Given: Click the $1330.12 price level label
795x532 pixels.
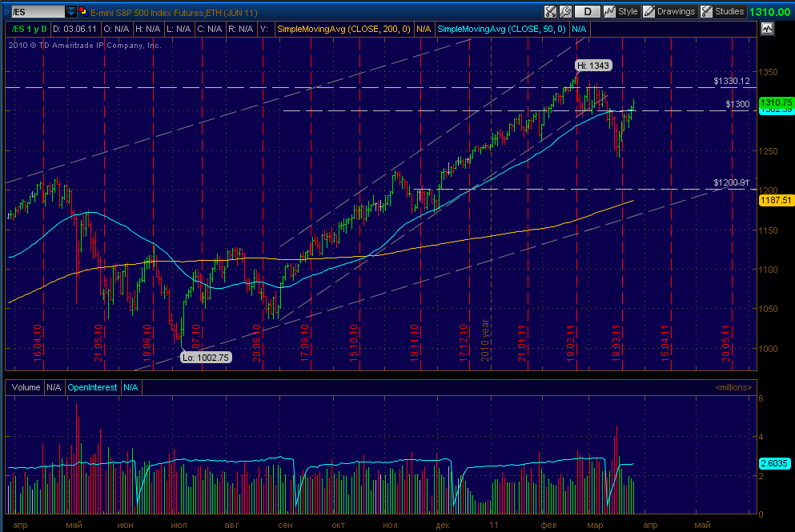Looking at the screenshot, I should 731,81.
